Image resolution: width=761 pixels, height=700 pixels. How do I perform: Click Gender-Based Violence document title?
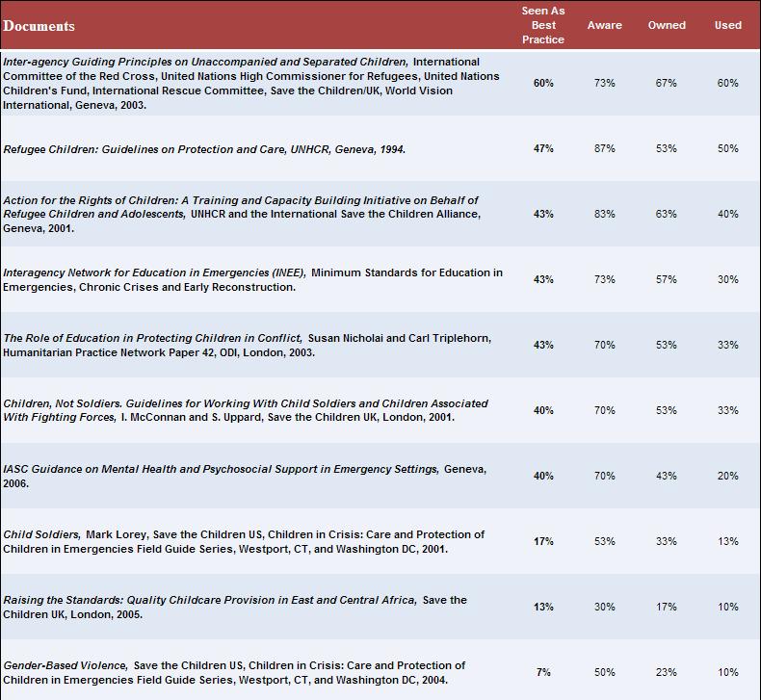point(66,665)
